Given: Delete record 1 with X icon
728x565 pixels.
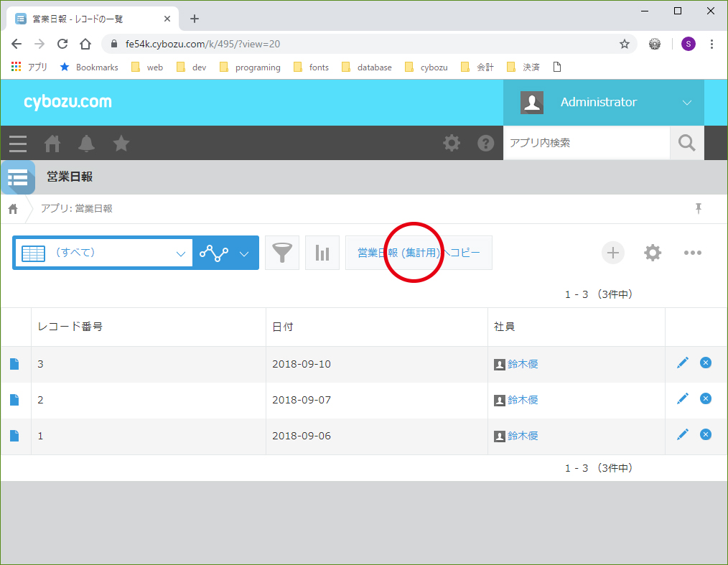Looking at the screenshot, I should point(706,434).
